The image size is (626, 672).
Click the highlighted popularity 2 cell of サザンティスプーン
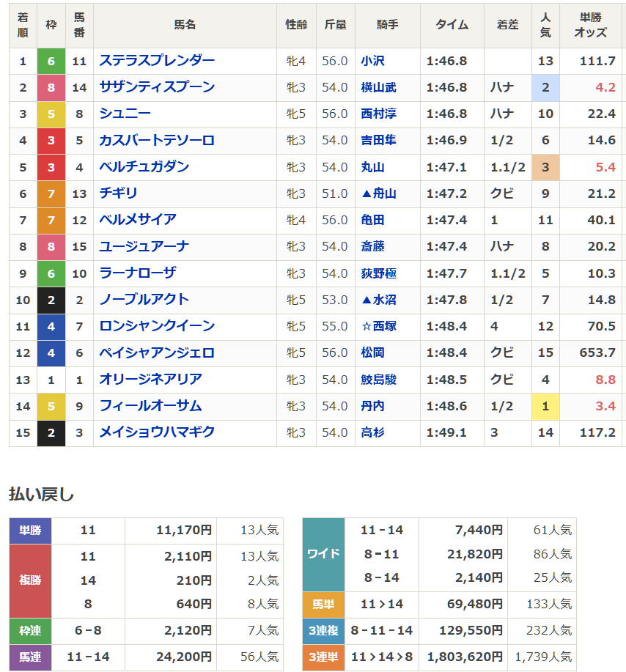(545, 89)
